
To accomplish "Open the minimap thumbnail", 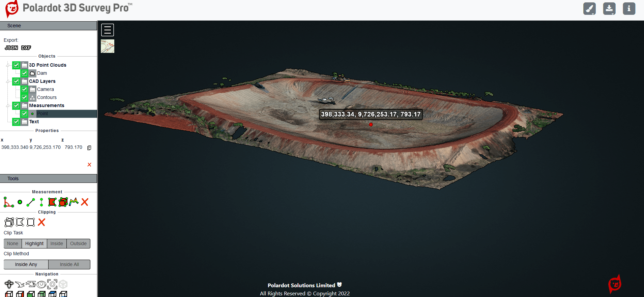I will point(108,46).
